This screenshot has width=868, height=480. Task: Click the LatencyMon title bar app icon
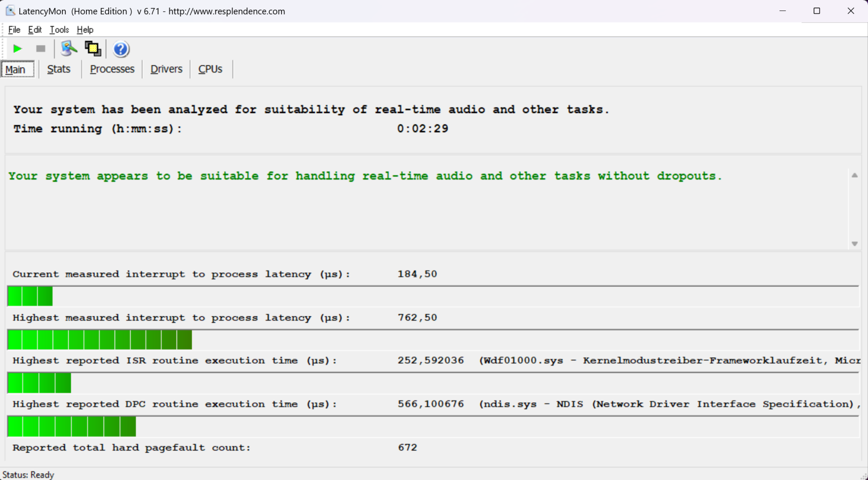[10, 11]
